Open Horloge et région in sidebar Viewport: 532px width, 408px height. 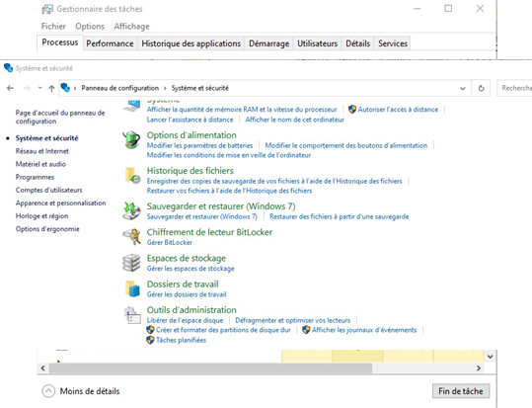41,215
